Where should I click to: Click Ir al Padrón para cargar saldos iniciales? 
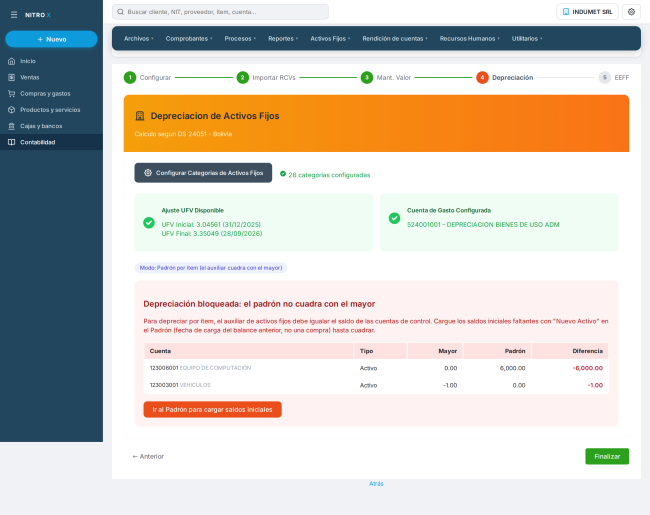point(212,410)
